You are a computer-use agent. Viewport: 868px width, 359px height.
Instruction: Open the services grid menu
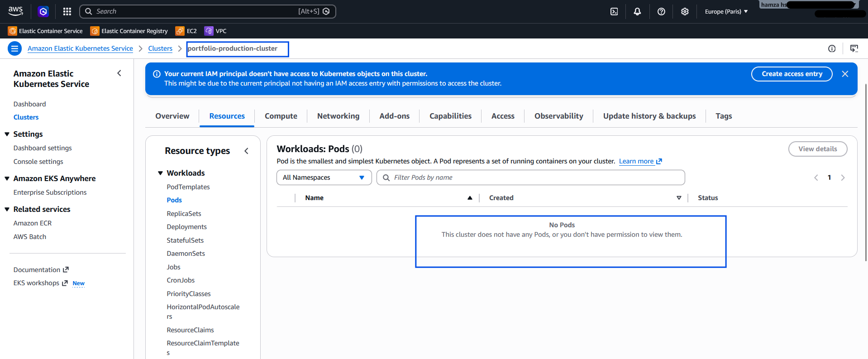click(67, 11)
